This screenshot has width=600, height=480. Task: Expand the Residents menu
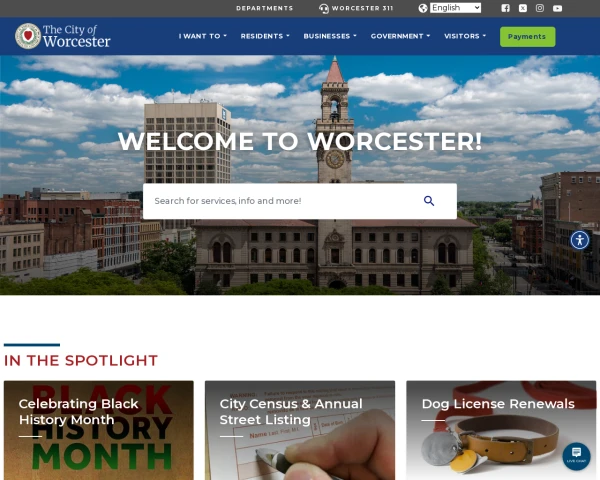(265, 36)
